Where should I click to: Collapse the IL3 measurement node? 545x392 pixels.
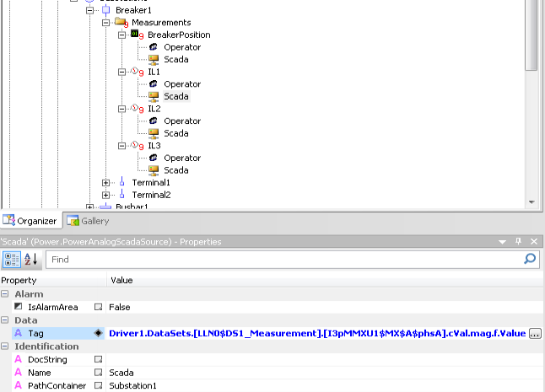pos(121,146)
